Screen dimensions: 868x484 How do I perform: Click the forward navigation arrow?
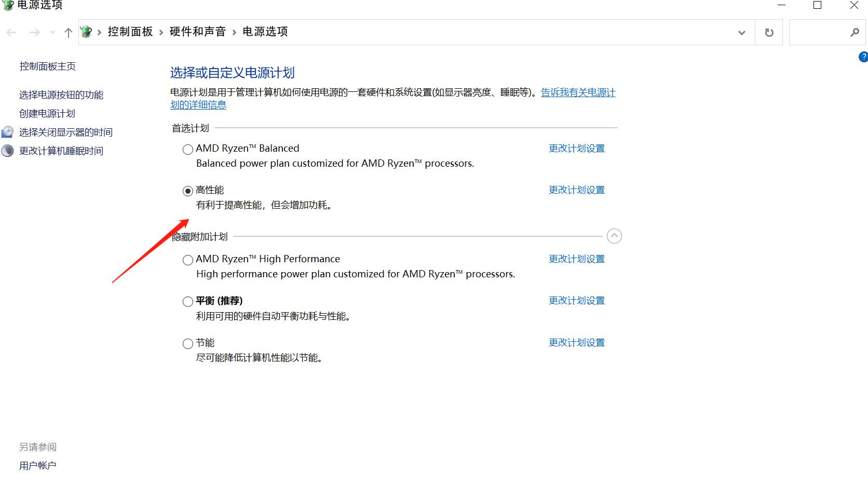pos(35,32)
